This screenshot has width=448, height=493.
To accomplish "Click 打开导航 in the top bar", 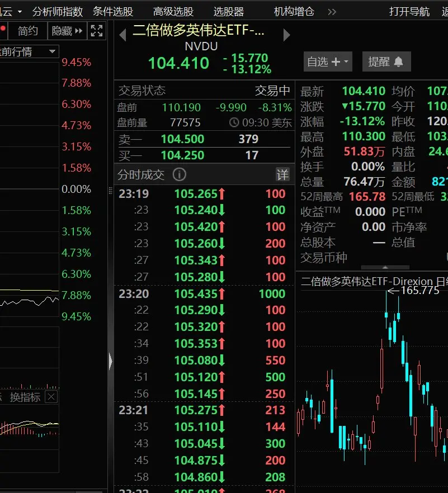I will (x=409, y=12).
